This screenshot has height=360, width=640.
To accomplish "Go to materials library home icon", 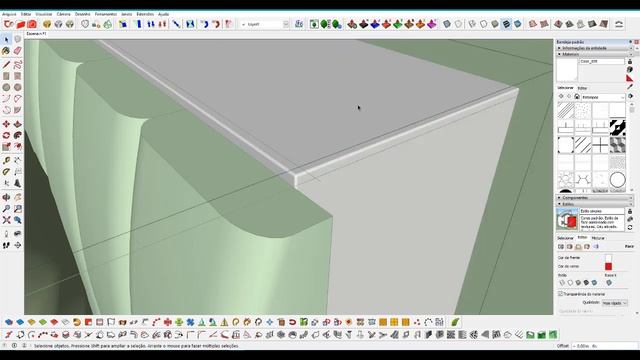I will tap(577, 97).
